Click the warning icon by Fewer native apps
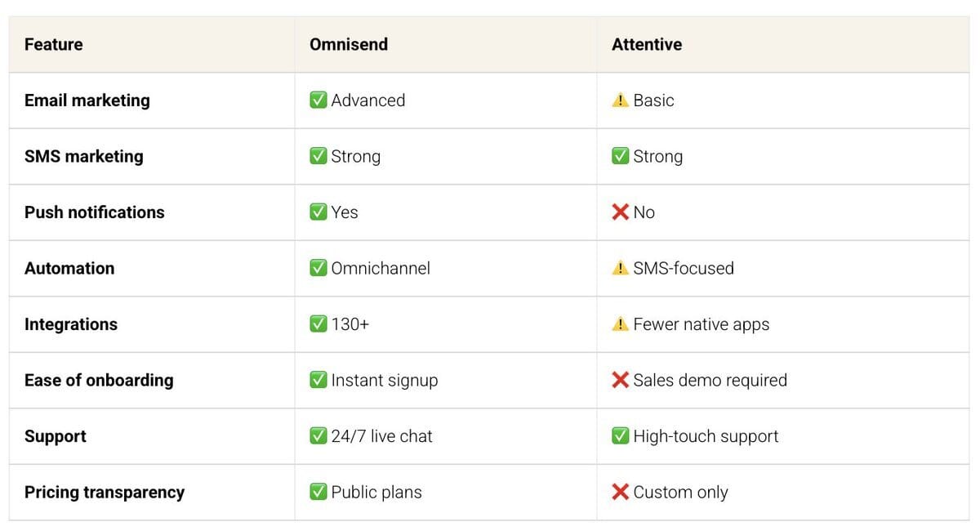980x531 pixels. (621, 324)
